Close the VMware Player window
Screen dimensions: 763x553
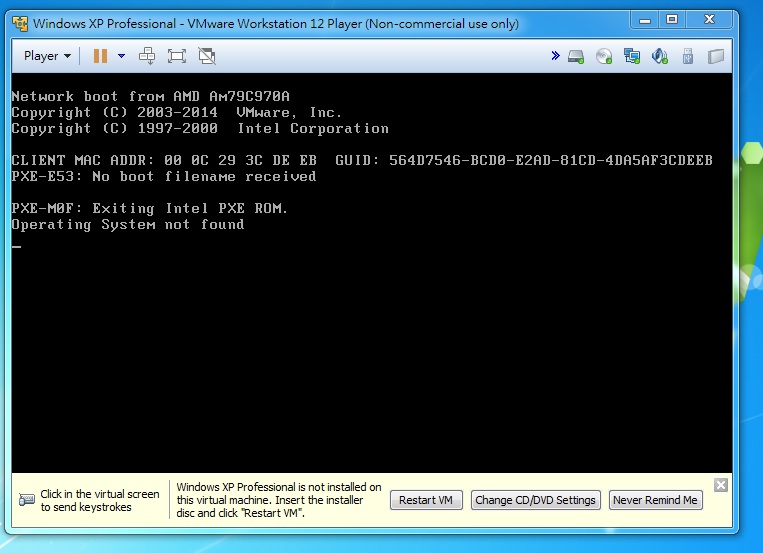709,20
